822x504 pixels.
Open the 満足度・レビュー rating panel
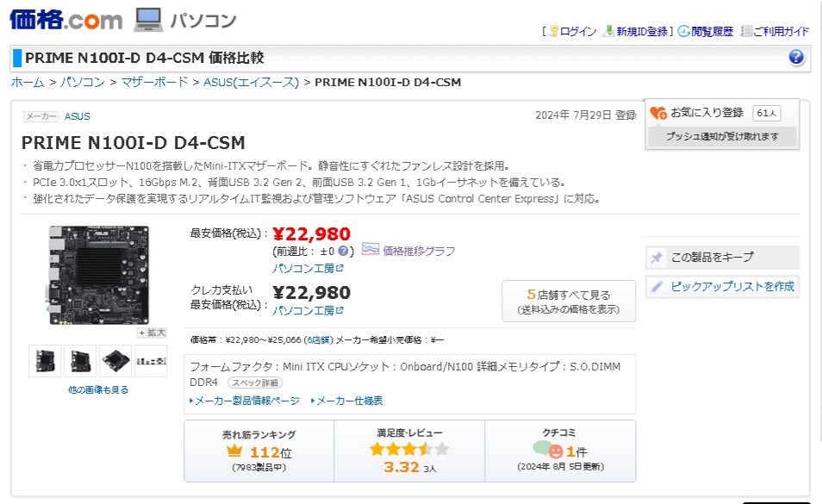pyautogui.click(x=409, y=451)
